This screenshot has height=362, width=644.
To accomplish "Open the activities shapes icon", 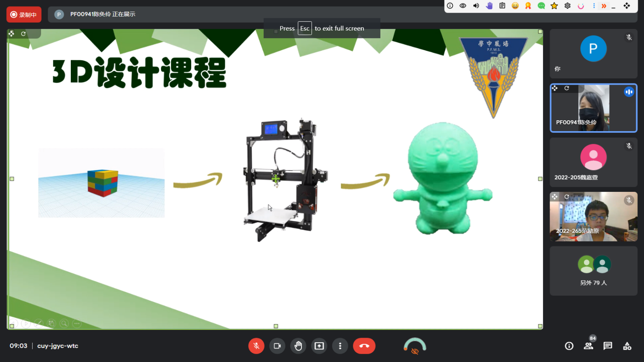I will pyautogui.click(x=627, y=346).
